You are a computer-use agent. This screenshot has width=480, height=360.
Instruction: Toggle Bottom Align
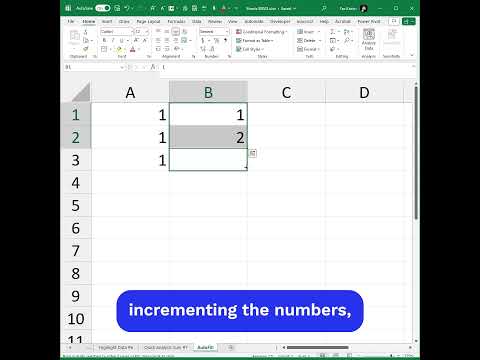click(175, 31)
